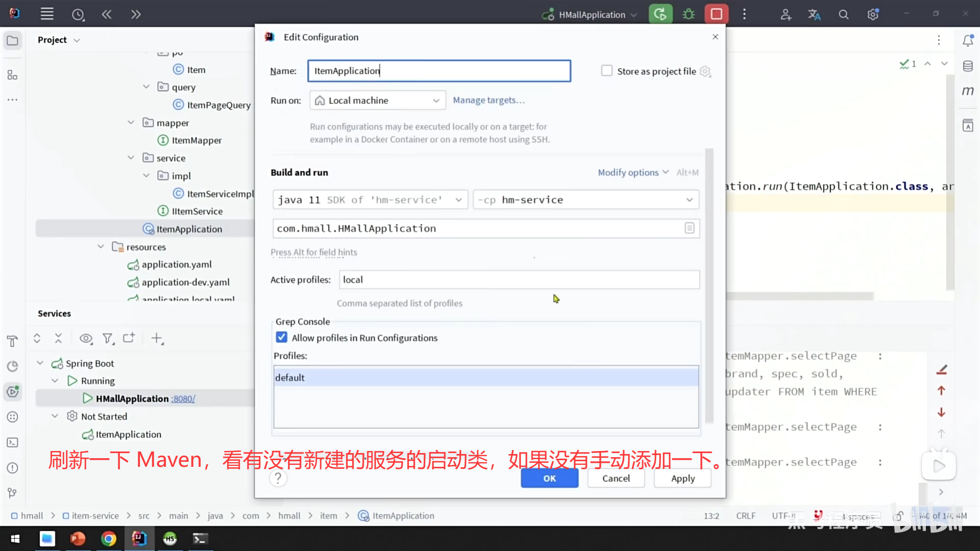
Task: Open the Search Everywhere magnifier icon
Action: coord(844,15)
